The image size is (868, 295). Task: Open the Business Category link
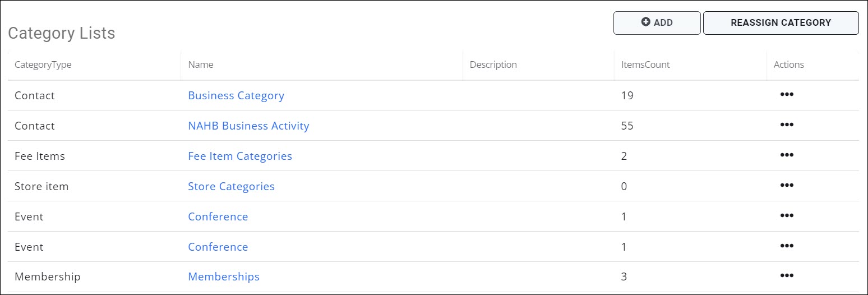click(x=236, y=95)
